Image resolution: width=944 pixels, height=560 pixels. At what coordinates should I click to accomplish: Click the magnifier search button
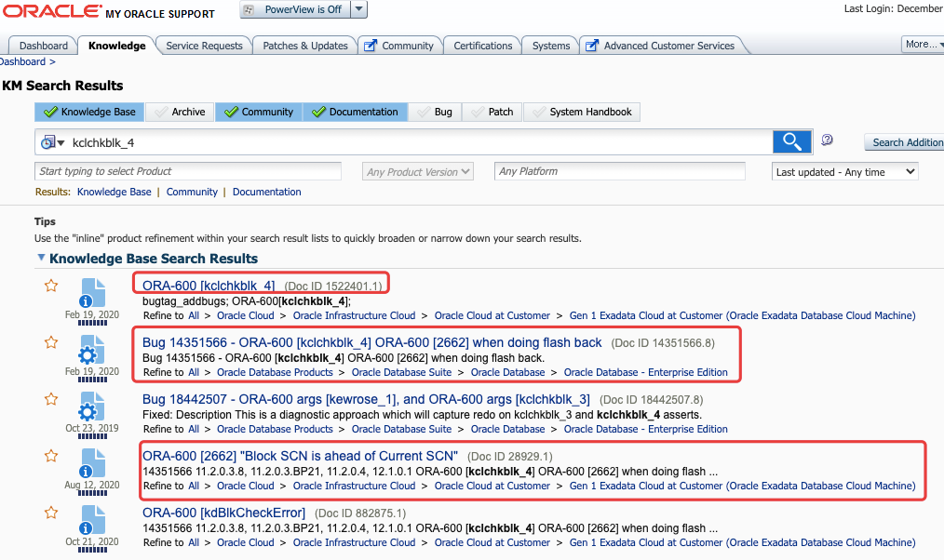click(x=792, y=142)
